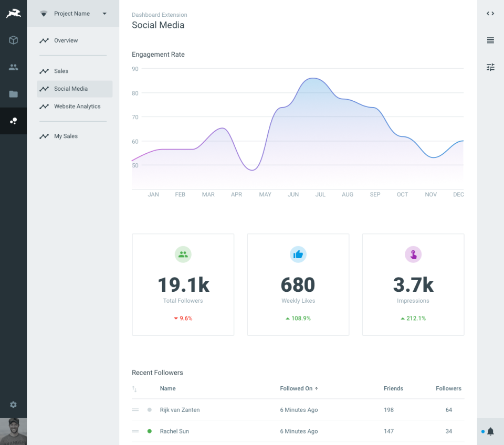Open the cube collections module icon
504x445 pixels.
point(13,40)
